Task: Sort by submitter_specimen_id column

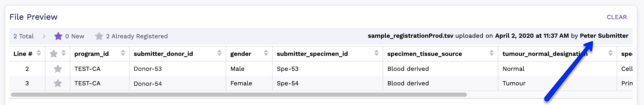Action: point(376,53)
